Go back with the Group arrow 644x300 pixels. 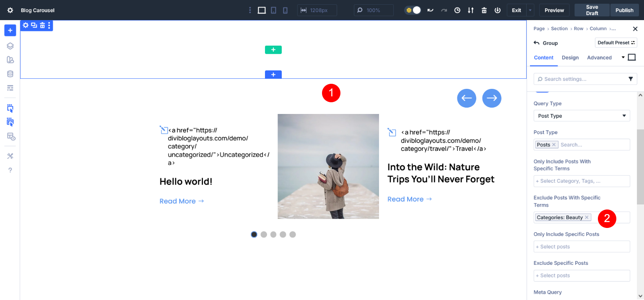pyautogui.click(x=537, y=43)
